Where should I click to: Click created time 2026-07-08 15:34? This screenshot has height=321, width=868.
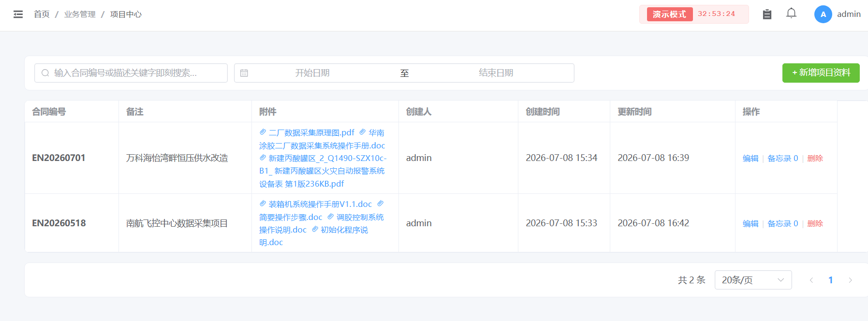[561, 158]
